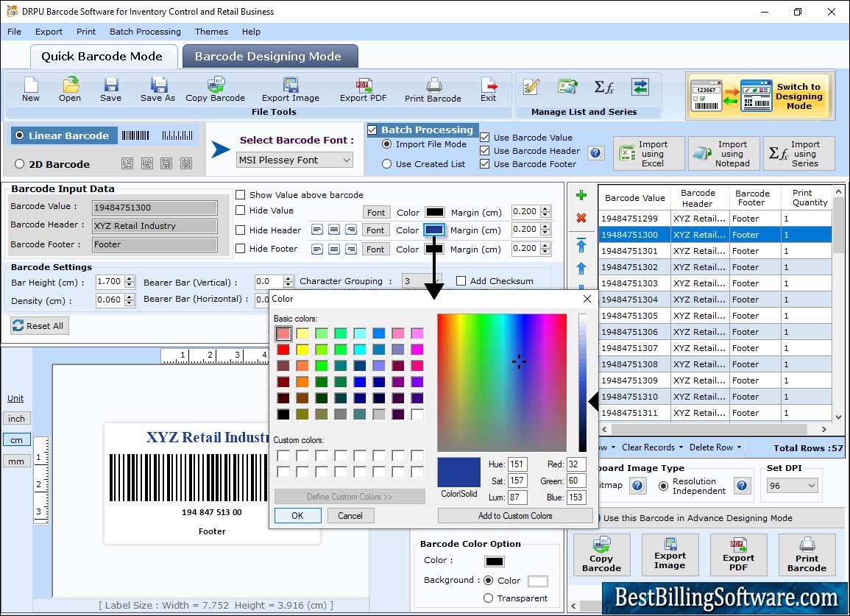This screenshot has width=850, height=616.
Task: Click Copy Barcode in File Tools
Action: point(215,89)
